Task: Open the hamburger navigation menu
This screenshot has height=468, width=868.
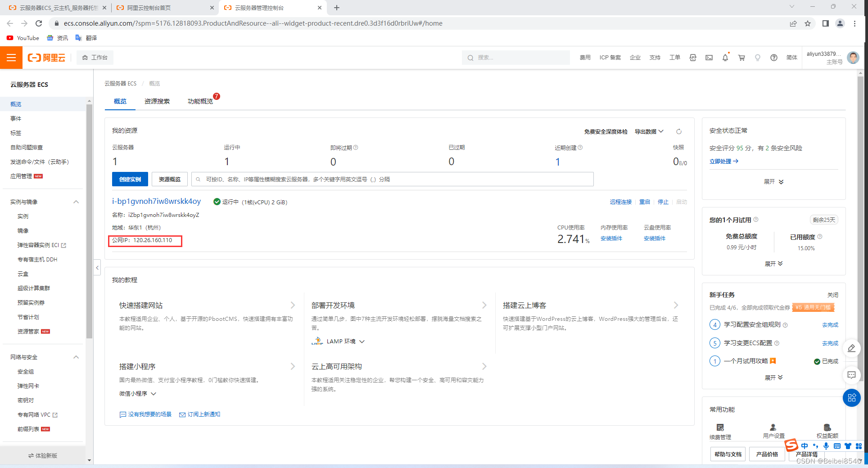Action: [x=11, y=58]
